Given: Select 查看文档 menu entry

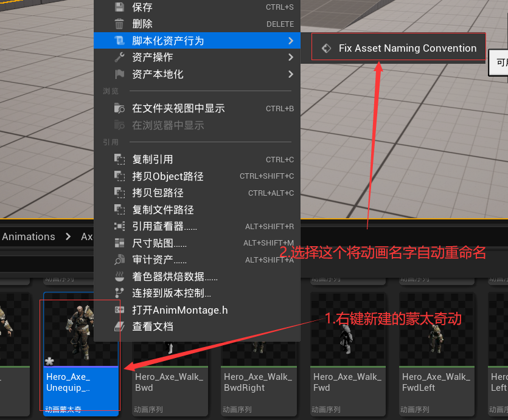Looking at the screenshot, I should 197,326.
